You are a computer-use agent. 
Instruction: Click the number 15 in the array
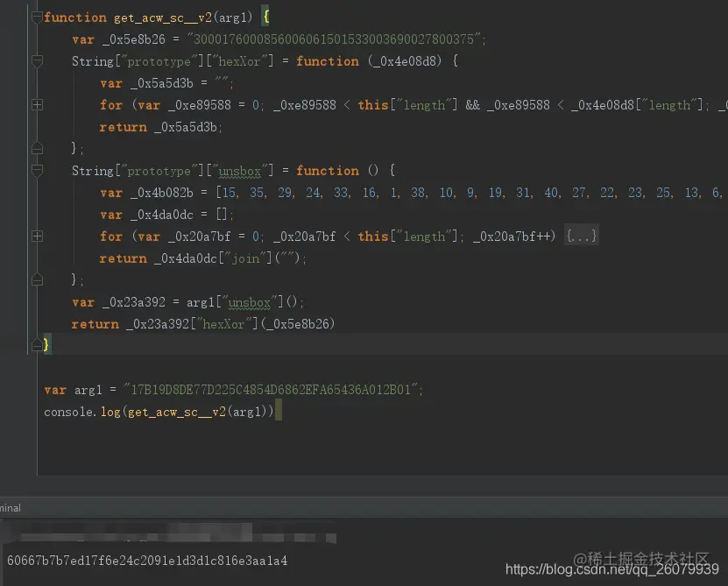[229, 193]
